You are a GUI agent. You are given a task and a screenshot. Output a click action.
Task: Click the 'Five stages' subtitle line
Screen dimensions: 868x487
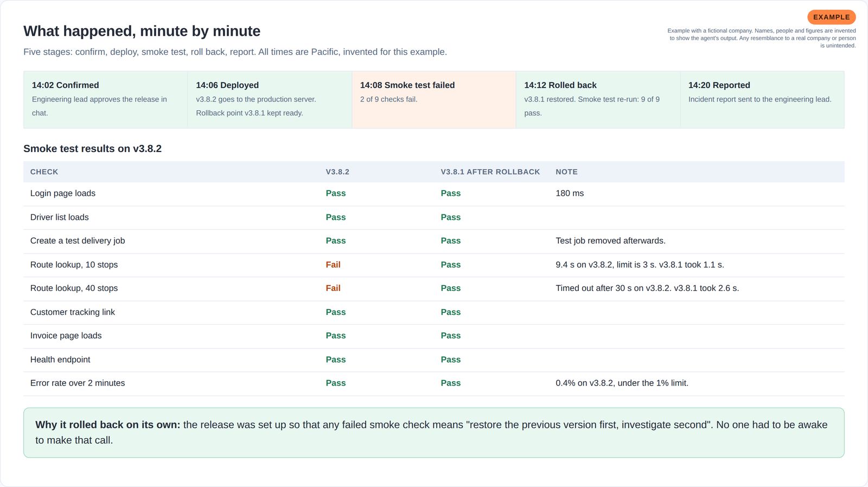tap(235, 52)
